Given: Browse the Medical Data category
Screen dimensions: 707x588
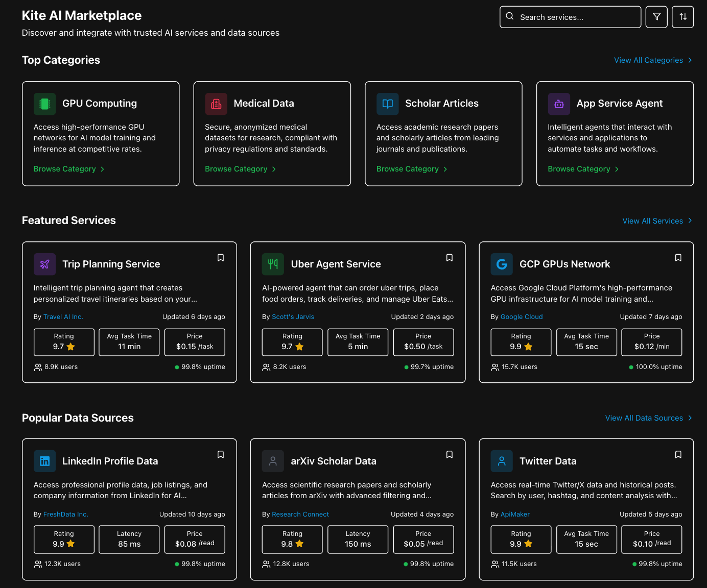Looking at the screenshot, I should [241, 169].
